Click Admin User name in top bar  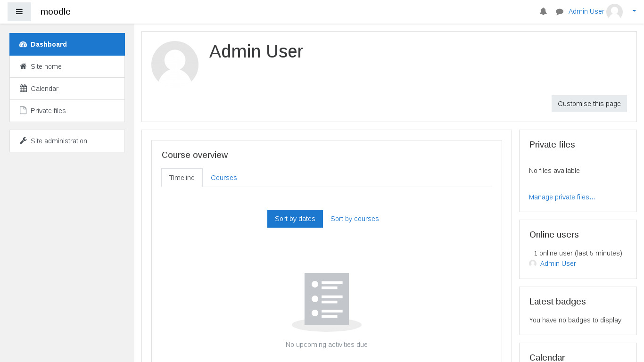click(586, 12)
